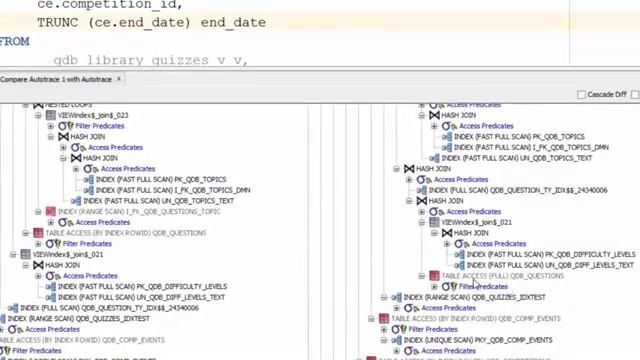
Task: Expand Filter Predicates under VIEW index$_join$_023
Action: pos(51,126)
